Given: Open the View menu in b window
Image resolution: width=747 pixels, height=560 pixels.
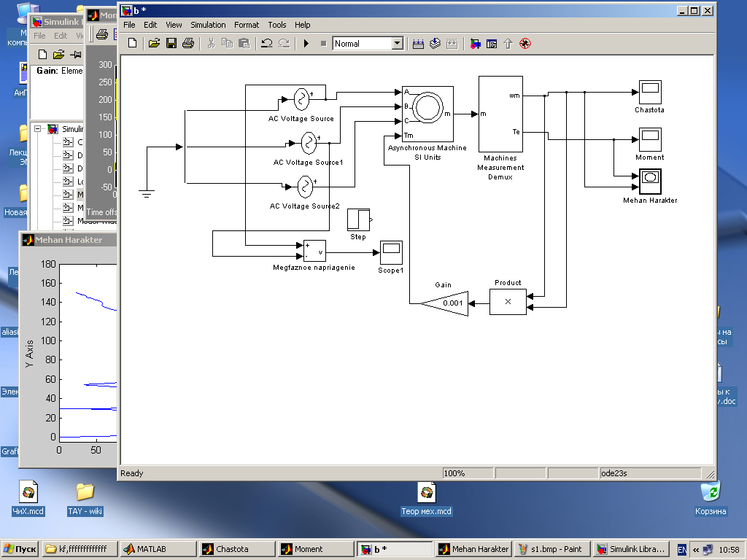Looking at the screenshot, I should click(174, 25).
